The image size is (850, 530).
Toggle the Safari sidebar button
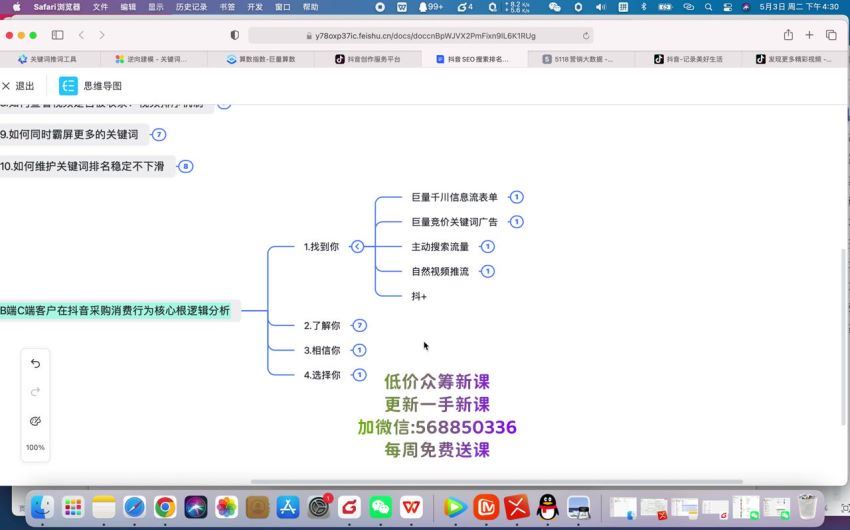[x=57, y=35]
